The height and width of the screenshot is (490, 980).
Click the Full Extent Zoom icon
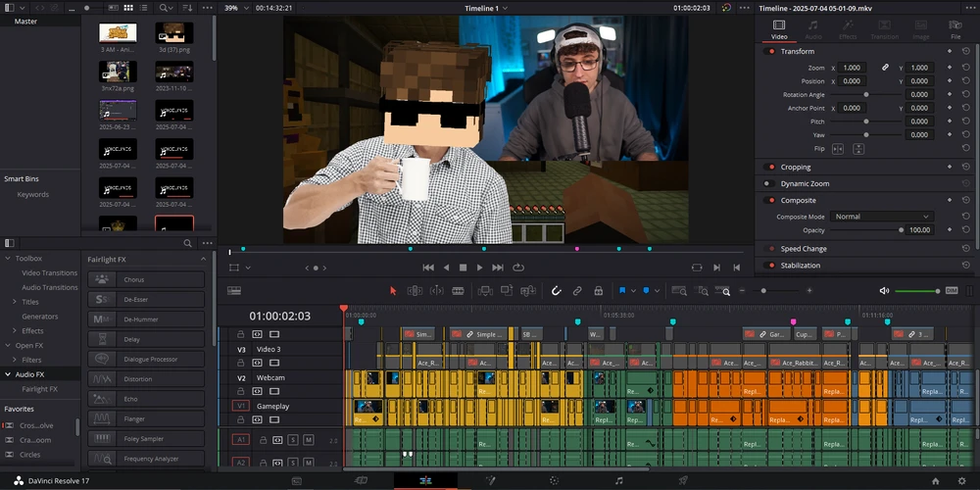click(x=679, y=291)
